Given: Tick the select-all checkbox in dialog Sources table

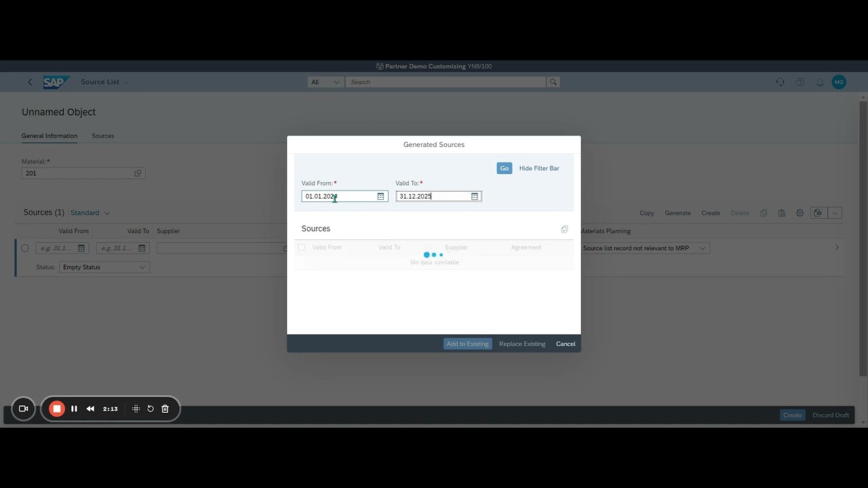Looking at the screenshot, I should point(302,247).
